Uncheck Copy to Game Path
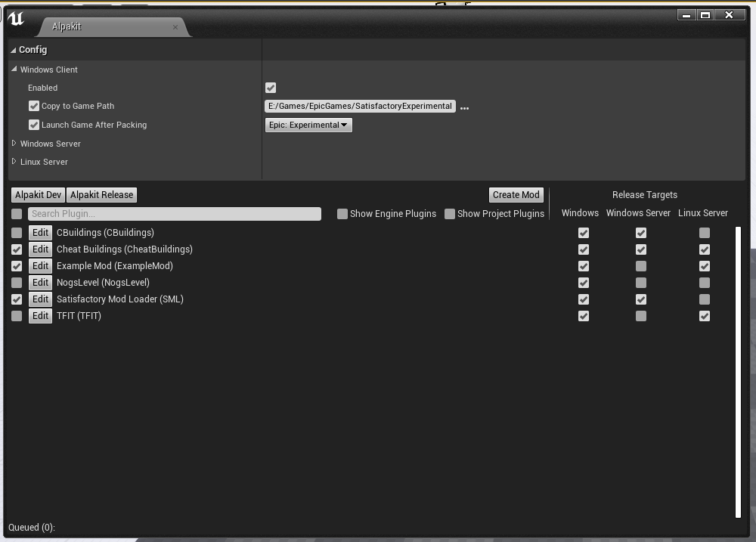756x542 pixels. [x=34, y=106]
